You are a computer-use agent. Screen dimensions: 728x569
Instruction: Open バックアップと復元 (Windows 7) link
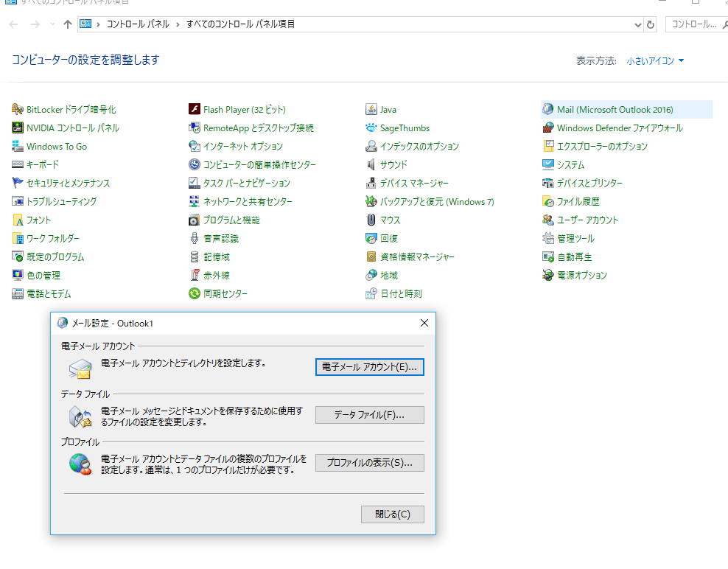[437, 202]
